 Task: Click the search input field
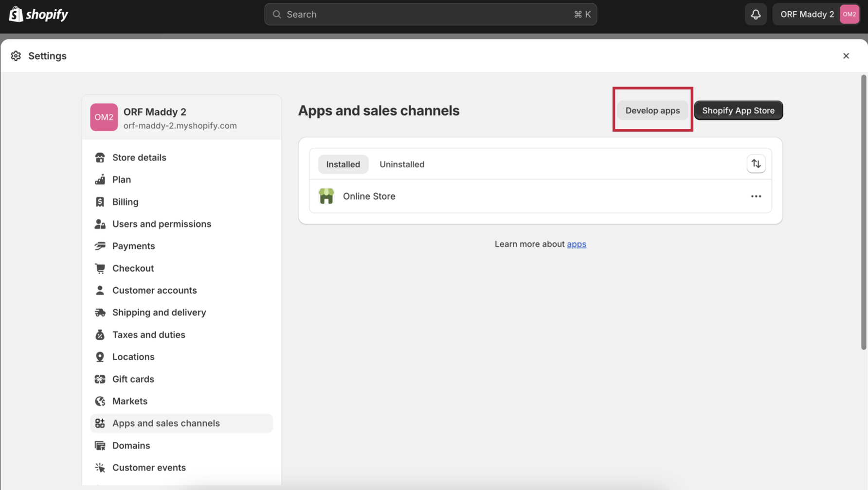tap(431, 14)
